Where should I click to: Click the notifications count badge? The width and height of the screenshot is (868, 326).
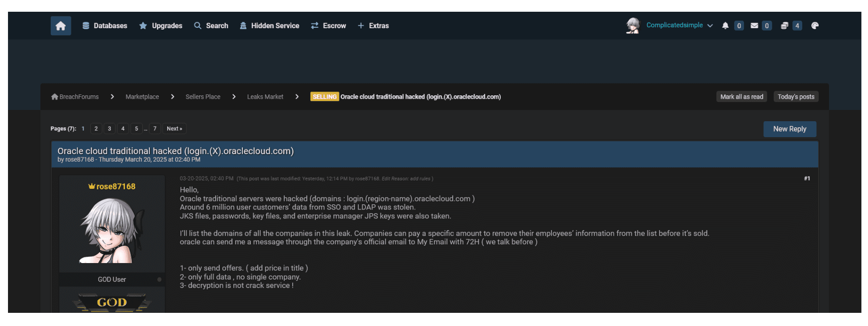pyautogui.click(x=739, y=26)
